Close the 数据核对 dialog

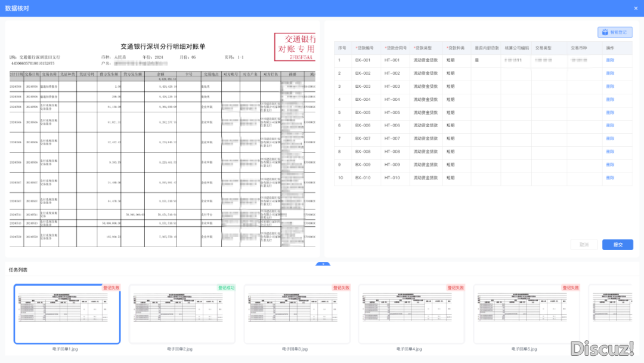pos(636,8)
